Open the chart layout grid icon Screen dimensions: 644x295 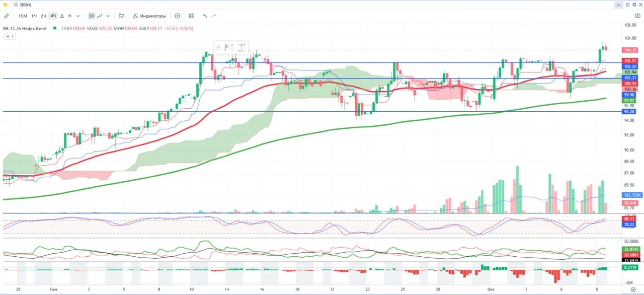pyautogui.click(x=191, y=16)
